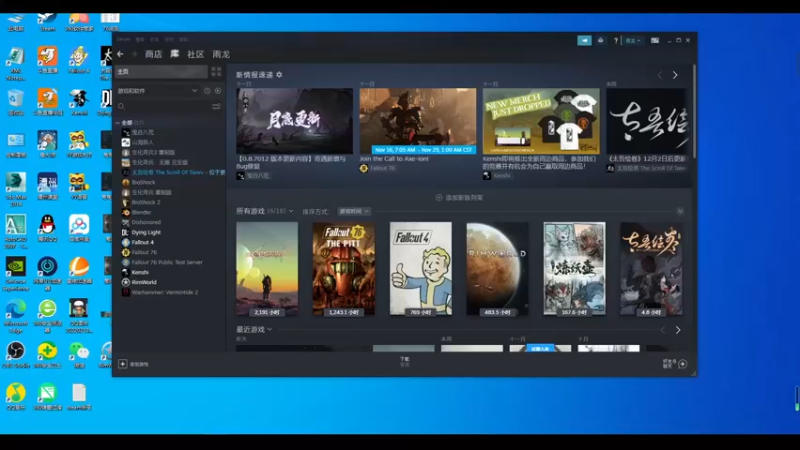
Task: Open the downloads section in the bottom bar
Action: pyautogui.click(x=405, y=362)
